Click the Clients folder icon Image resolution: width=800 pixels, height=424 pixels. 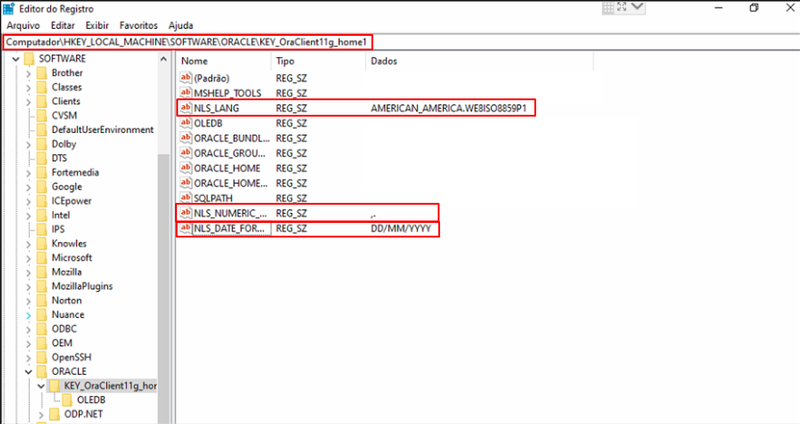tap(42, 101)
